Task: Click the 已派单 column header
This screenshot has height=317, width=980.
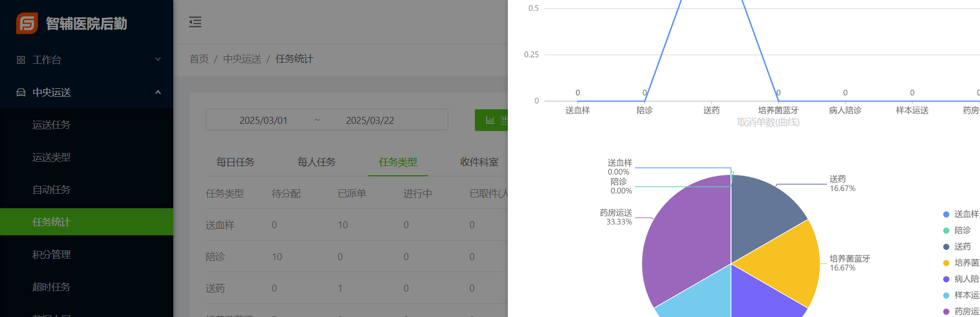Action: pos(352,193)
